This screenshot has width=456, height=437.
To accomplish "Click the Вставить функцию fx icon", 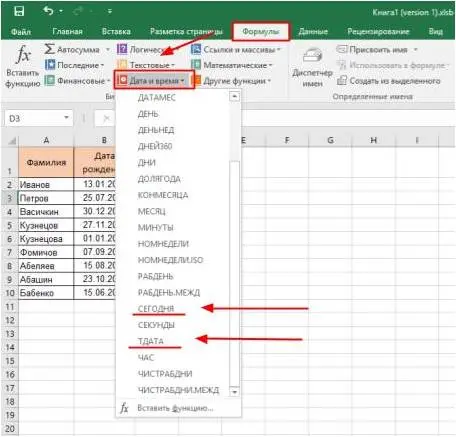I will (x=23, y=54).
